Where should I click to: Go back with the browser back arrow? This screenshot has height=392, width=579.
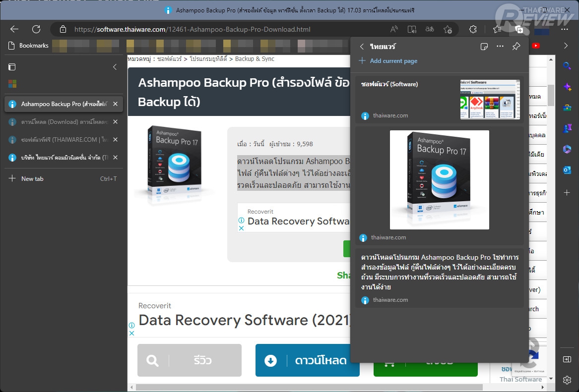pyautogui.click(x=14, y=29)
